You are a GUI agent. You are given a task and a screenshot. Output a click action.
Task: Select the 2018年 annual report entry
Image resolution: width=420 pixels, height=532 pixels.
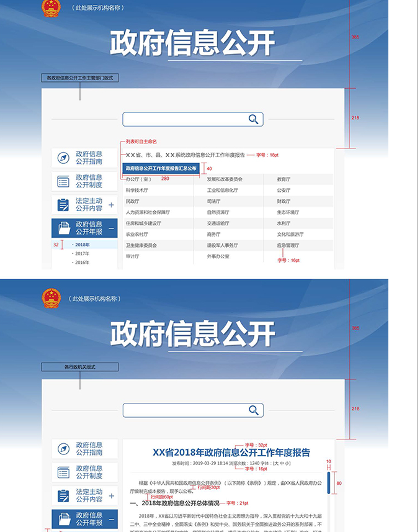pos(83,245)
